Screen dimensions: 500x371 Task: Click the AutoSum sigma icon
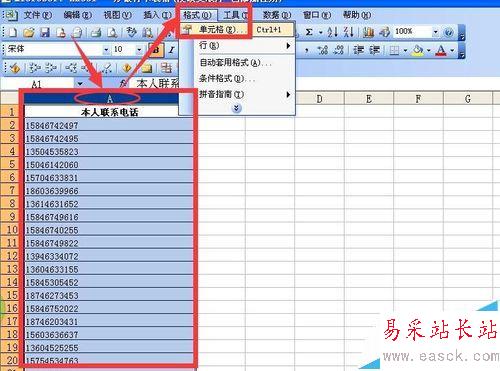pos(309,32)
